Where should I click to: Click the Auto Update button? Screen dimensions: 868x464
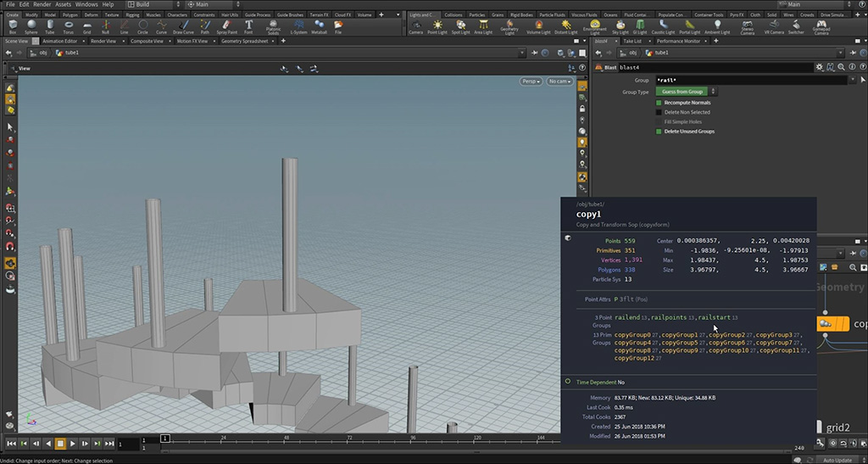(x=837, y=460)
